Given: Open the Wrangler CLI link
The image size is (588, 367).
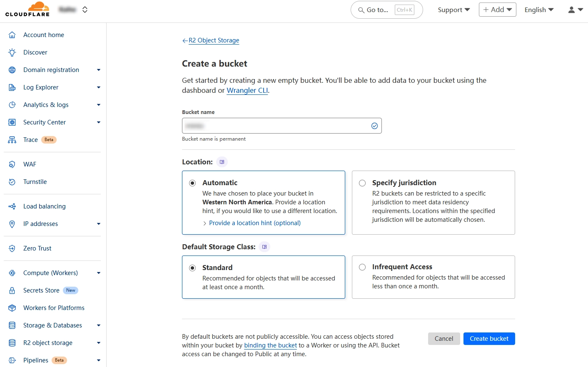Looking at the screenshot, I should [x=247, y=90].
